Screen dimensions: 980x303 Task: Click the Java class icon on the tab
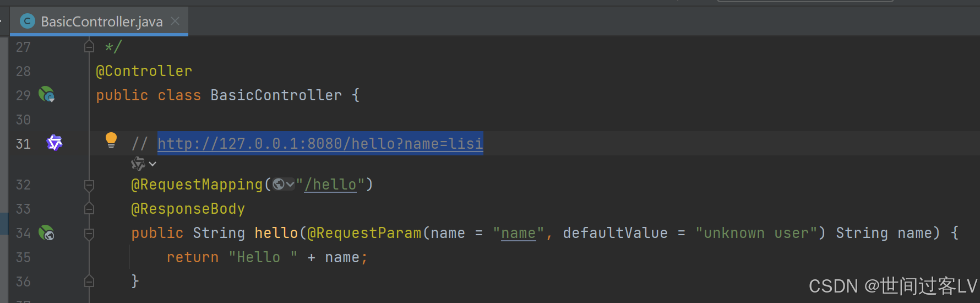(27, 21)
